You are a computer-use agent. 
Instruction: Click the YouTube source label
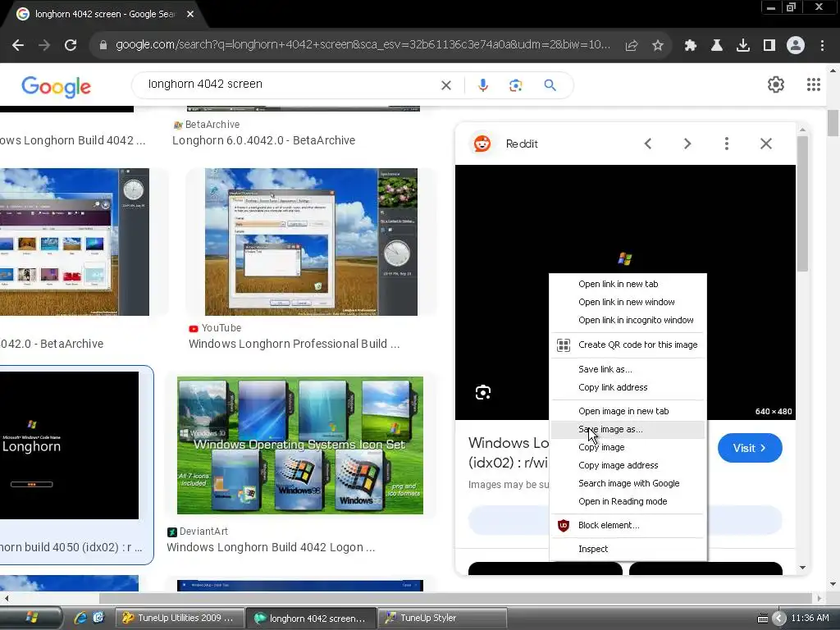pyautogui.click(x=215, y=328)
